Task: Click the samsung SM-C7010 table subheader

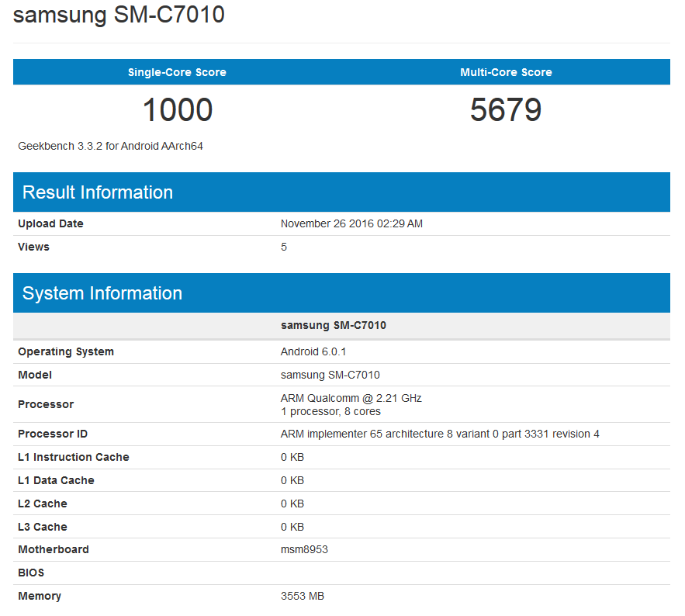Action: tap(334, 325)
